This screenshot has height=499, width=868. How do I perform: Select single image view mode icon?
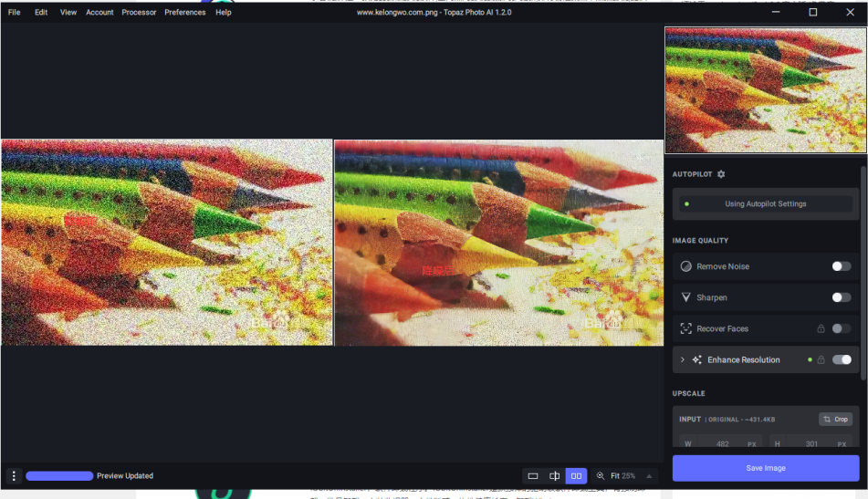[532, 476]
